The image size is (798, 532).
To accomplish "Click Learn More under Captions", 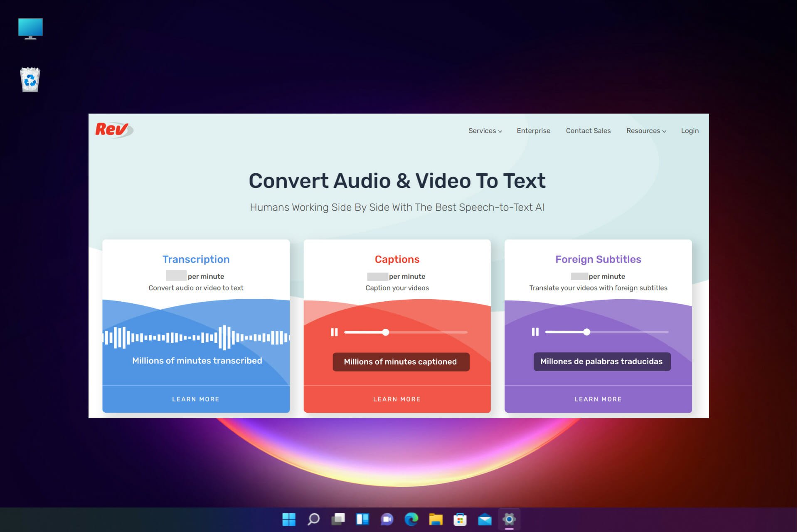I will [x=397, y=399].
